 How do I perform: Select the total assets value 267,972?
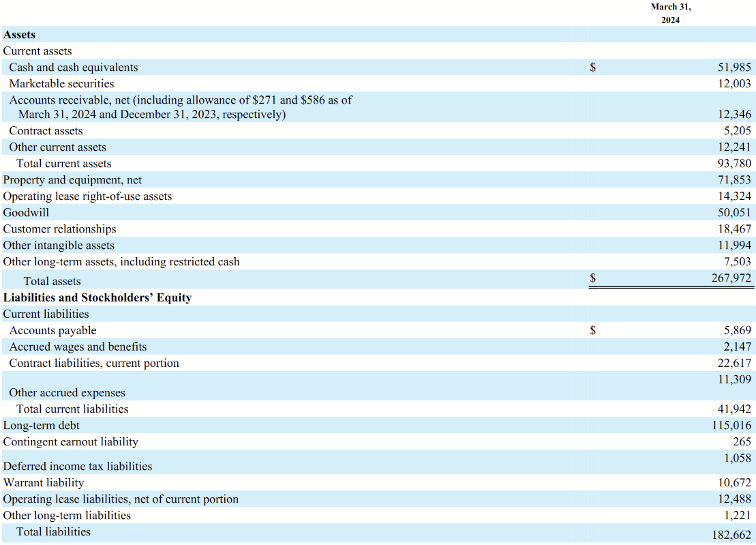click(731, 278)
